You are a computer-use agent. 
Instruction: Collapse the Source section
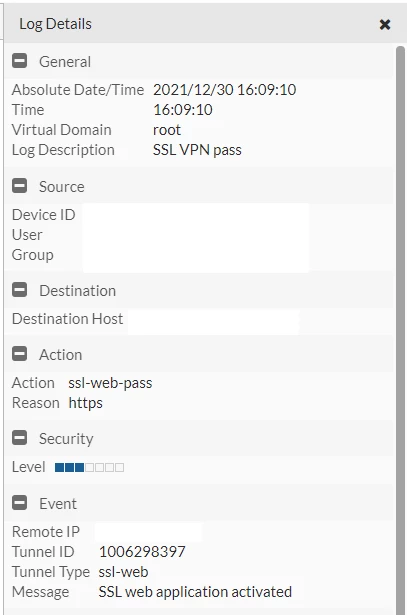point(20,186)
